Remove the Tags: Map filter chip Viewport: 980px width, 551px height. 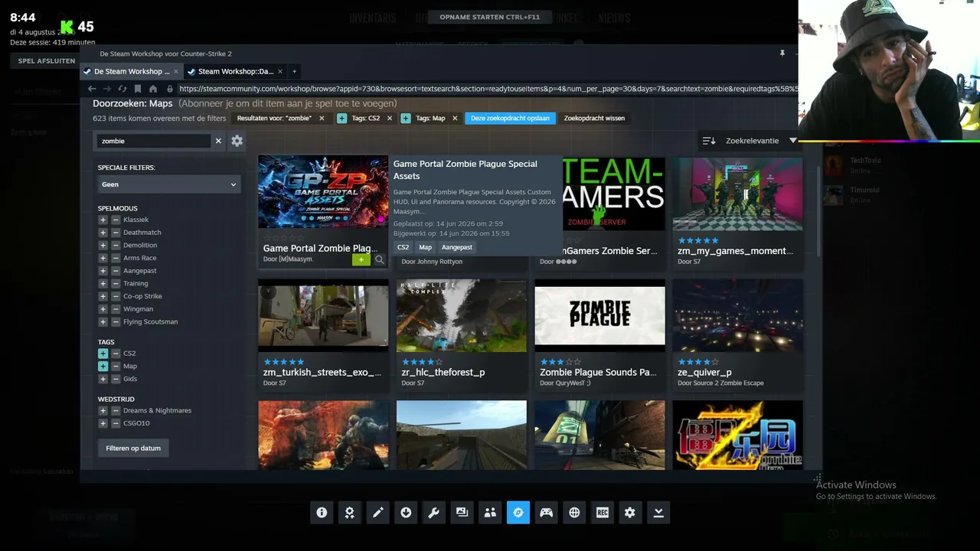point(455,119)
